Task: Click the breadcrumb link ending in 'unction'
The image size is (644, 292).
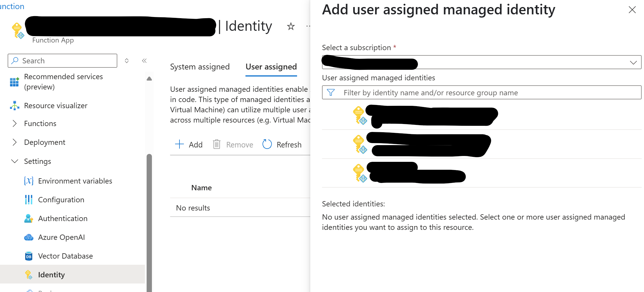Action: point(12,6)
